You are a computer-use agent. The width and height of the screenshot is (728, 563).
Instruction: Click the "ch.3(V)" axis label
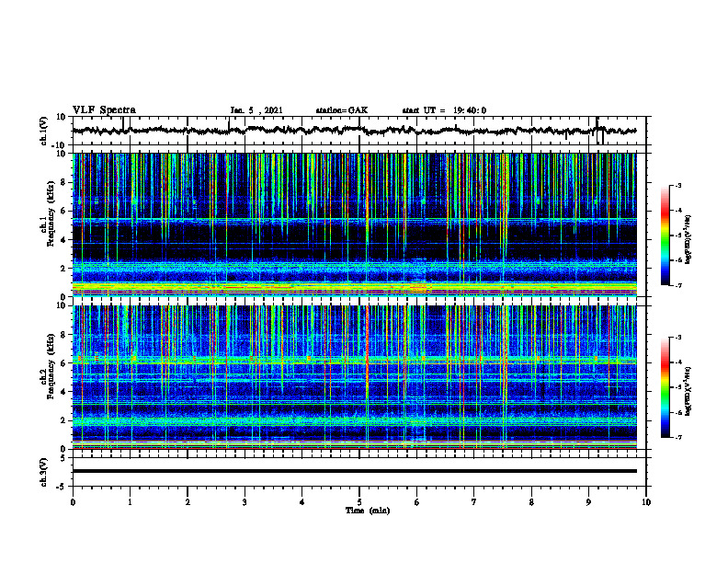(x=44, y=473)
